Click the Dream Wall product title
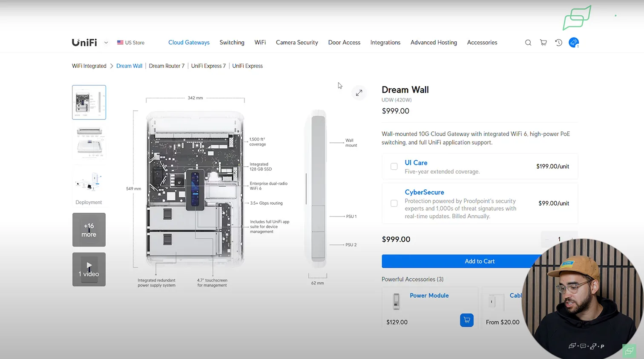The width and height of the screenshot is (644, 359). coord(405,90)
